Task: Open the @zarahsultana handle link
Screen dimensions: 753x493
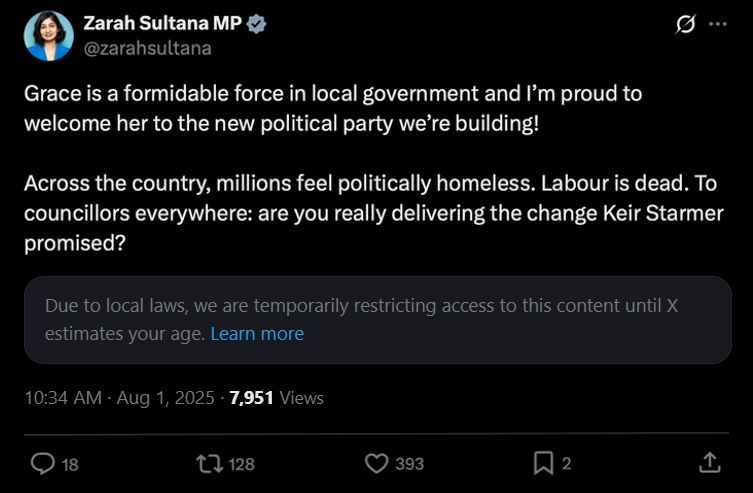Action: click(147, 47)
